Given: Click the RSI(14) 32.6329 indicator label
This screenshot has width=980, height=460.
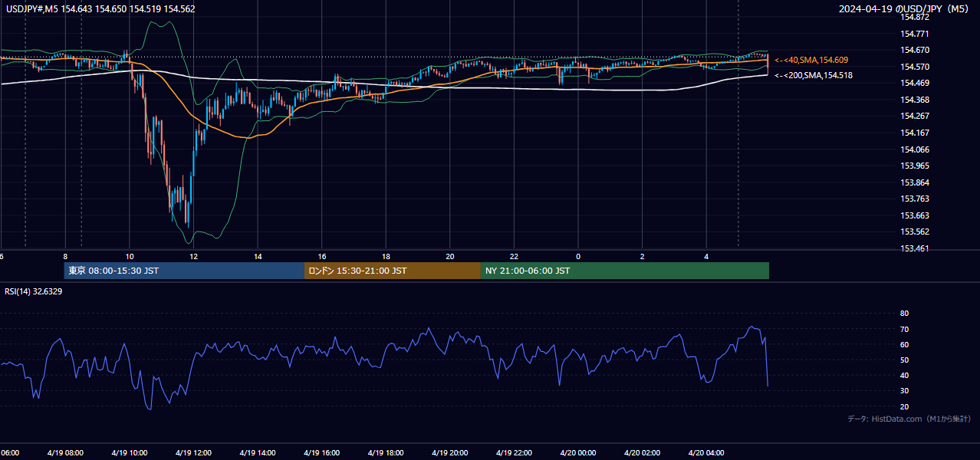Looking at the screenshot, I should coord(34,291).
